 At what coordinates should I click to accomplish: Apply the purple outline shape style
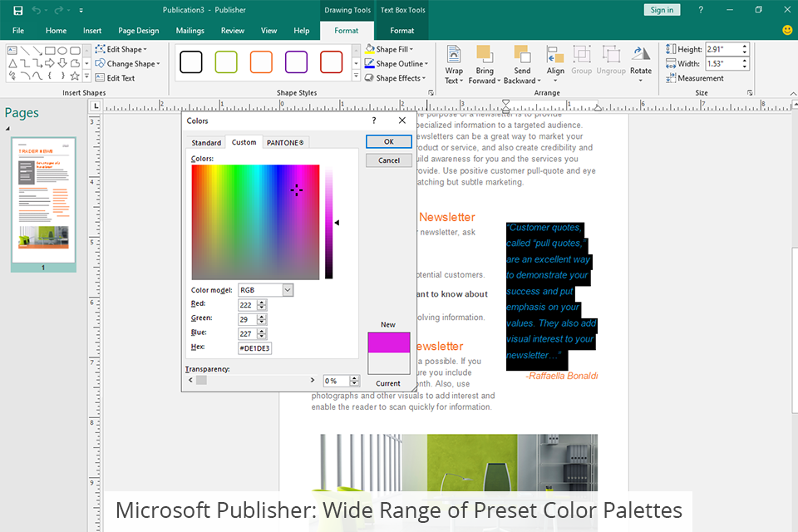[x=296, y=62]
